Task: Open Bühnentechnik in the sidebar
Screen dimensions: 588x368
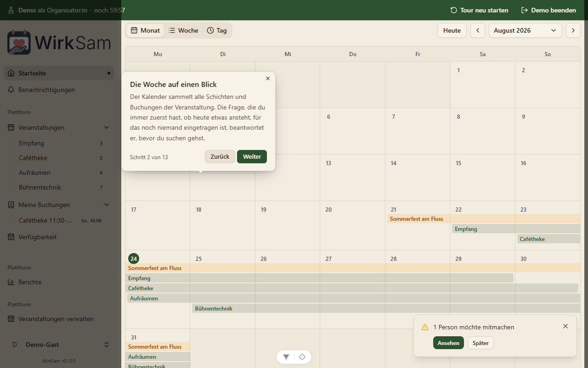Action: pos(62,187)
